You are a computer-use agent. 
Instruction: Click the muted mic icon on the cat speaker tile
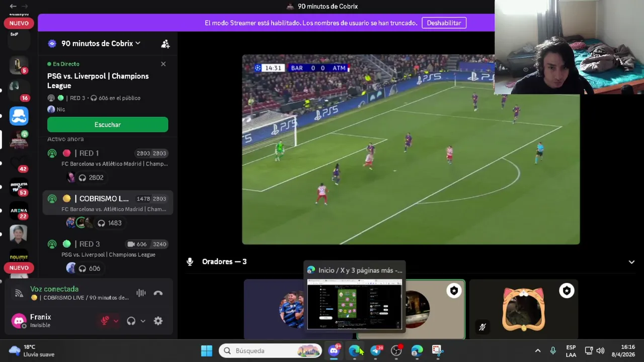(482, 327)
